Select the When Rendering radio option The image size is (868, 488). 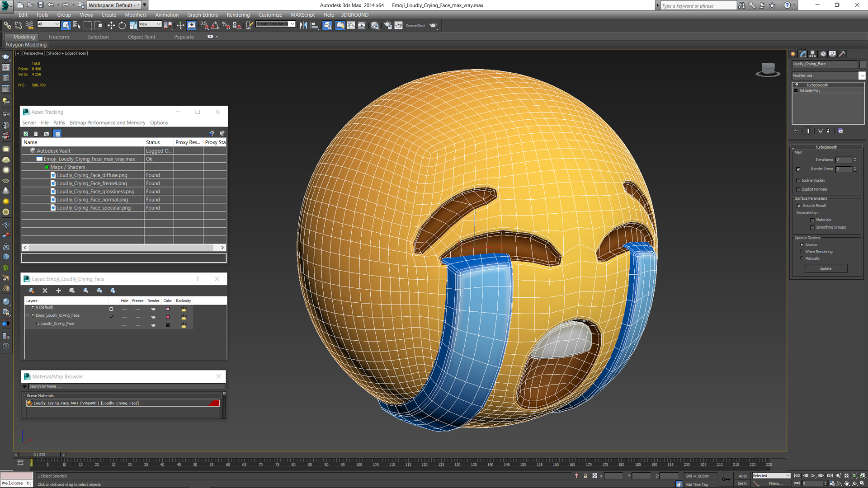pos(802,252)
